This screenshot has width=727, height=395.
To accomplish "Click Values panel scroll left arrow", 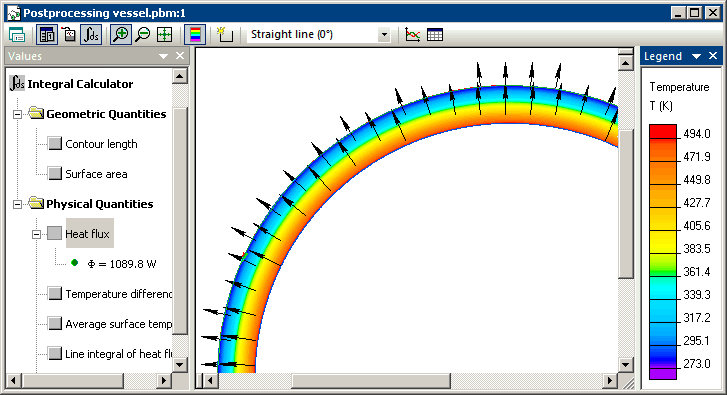I will (13, 381).
